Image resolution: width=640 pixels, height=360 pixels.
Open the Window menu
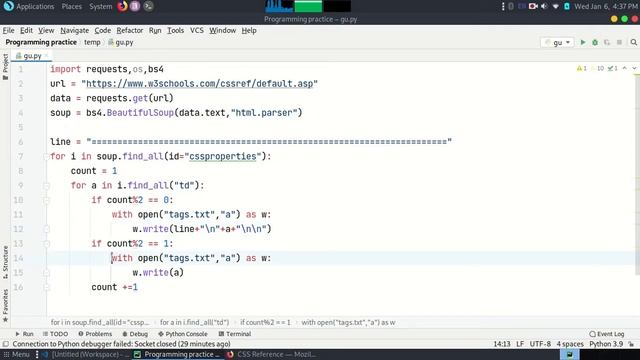222,31
